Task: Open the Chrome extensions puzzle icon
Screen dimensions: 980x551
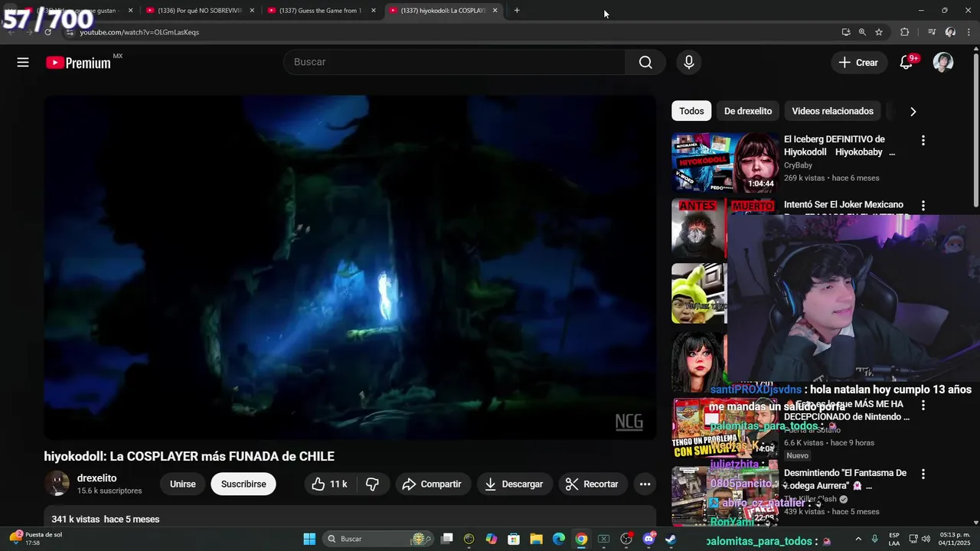Action: coord(905,32)
